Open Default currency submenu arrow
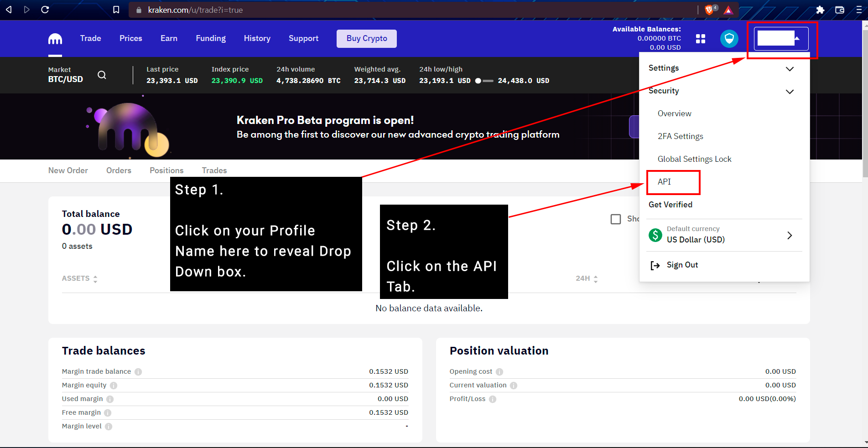The height and width of the screenshot is (448, 868). pyautogui.click(x=790, y=236)
